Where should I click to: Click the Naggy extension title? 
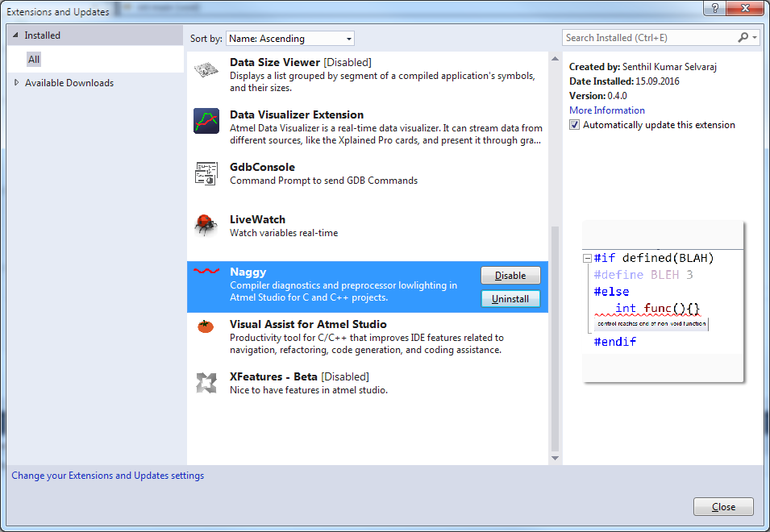(248, 272)
